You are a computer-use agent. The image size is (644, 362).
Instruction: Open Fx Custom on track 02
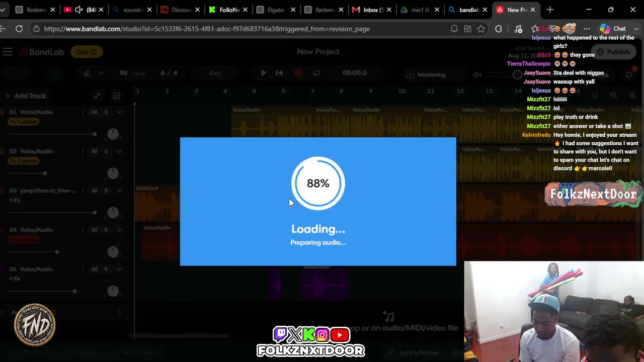point(24,161)
